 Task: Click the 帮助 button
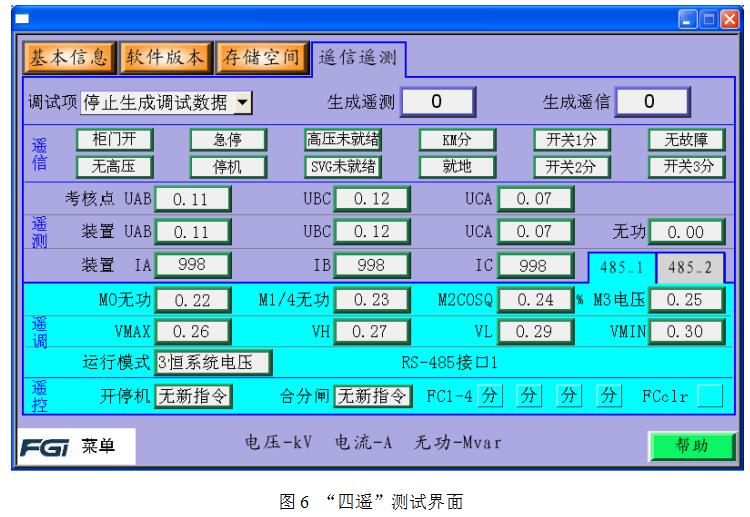tap(686, 446)
